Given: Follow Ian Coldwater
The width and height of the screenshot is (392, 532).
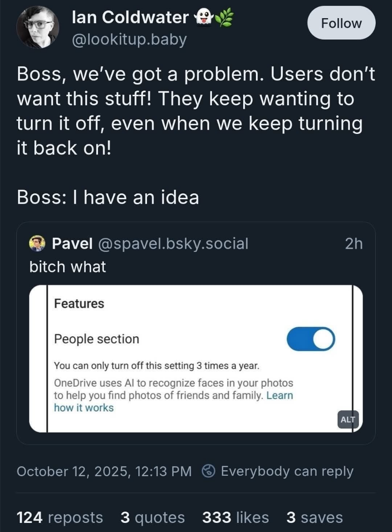Looking at the screenshot, I should click(341, 23).
